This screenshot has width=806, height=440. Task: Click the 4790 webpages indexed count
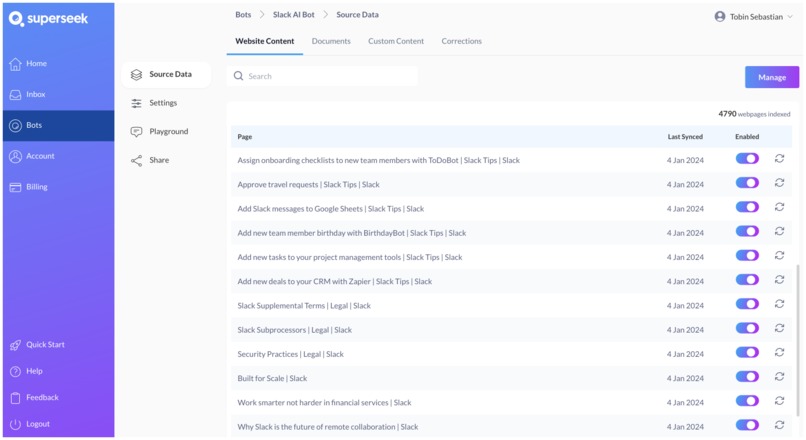tap(754, 114)
